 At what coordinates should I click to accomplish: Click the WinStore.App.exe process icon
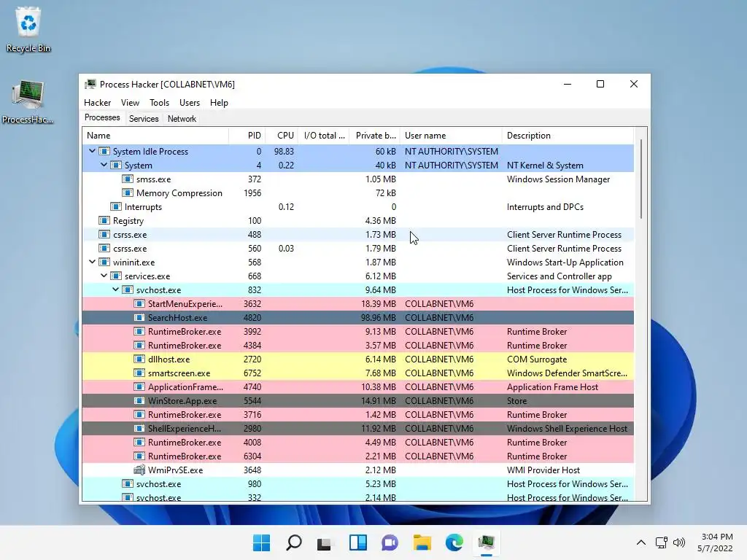coord(139,400)
